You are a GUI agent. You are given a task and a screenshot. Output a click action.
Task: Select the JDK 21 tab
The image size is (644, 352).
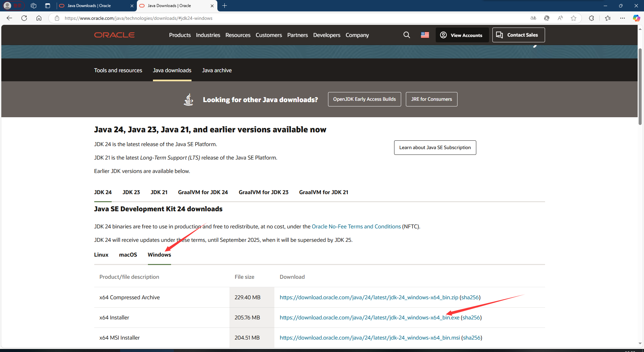coord(159,192)
